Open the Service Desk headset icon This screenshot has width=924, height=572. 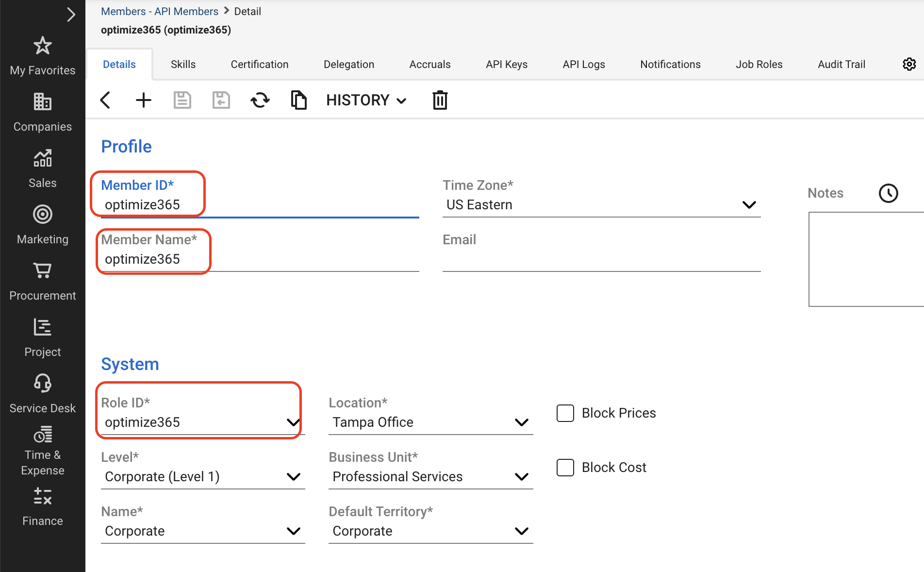(43, 383)
